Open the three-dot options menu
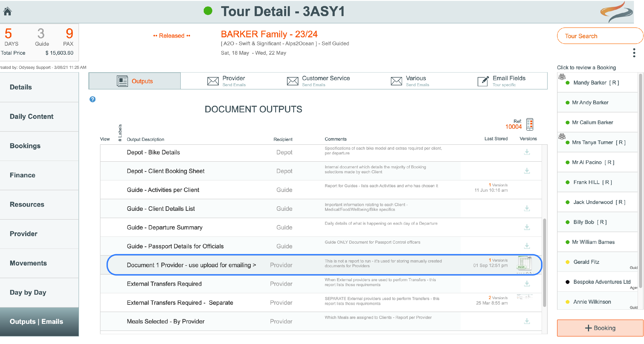Viewport: 644px width, 344px height. (634, 53)
